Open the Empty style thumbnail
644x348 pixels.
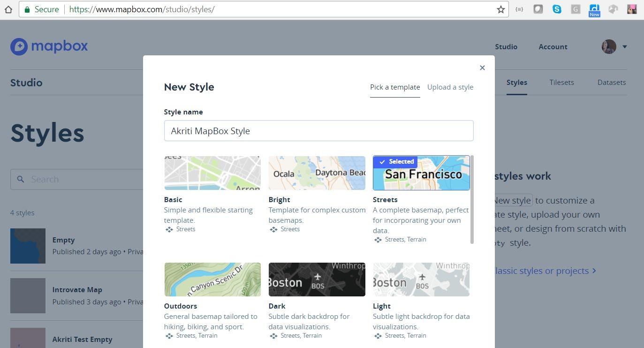click(x=28, y=246)
